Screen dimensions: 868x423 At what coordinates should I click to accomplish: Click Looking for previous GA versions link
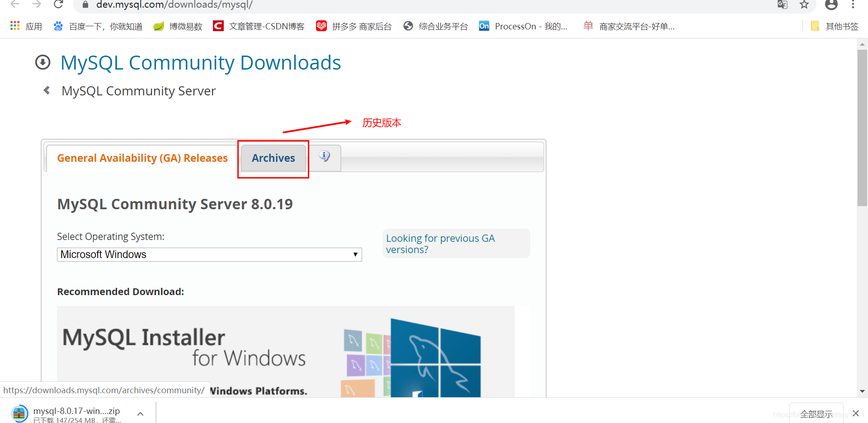[x=440, y=244]
